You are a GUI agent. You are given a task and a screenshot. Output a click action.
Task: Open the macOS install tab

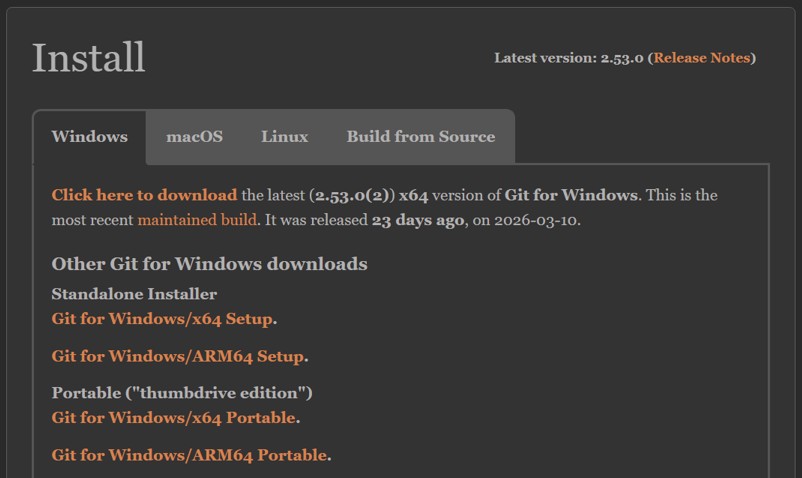(194, 137)
